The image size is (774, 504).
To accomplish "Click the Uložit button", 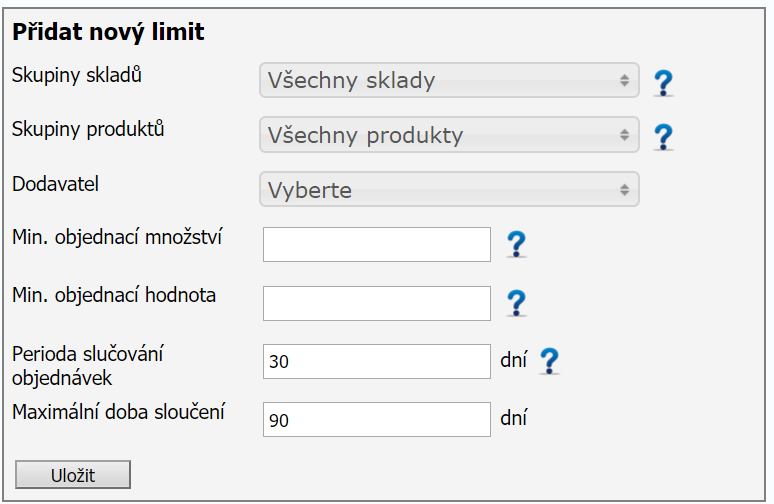I will 73,475.
